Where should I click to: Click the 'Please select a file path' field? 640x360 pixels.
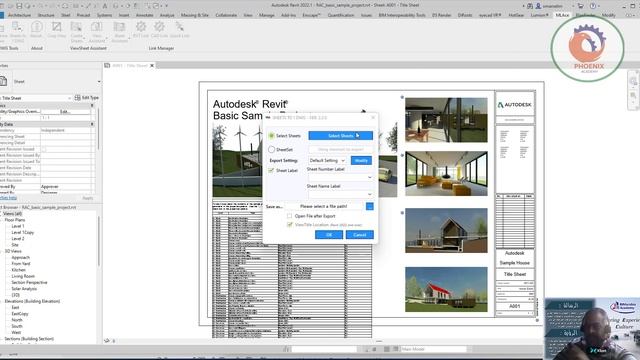[x=324, y=207]
